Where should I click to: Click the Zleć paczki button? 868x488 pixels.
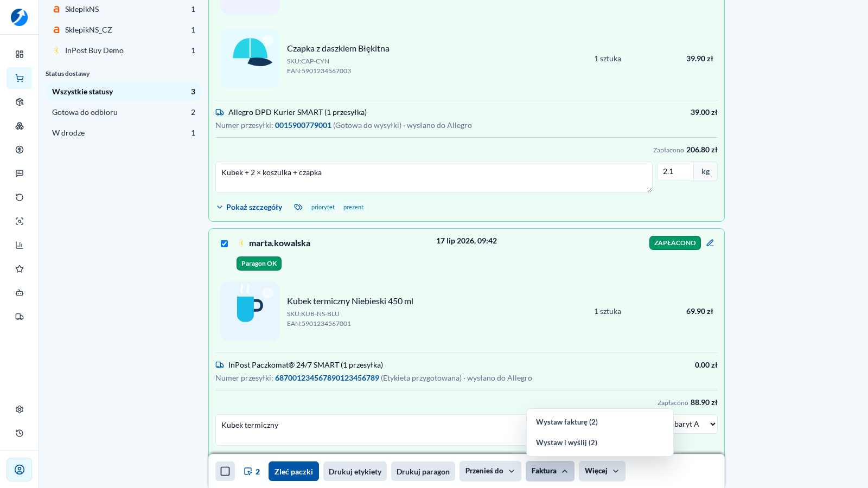pos(293,471)
